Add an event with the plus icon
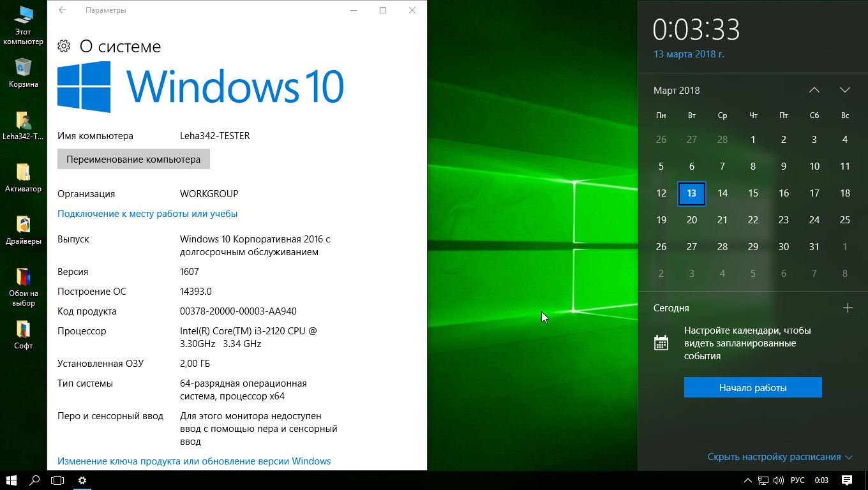 click(x=848, y=308)
